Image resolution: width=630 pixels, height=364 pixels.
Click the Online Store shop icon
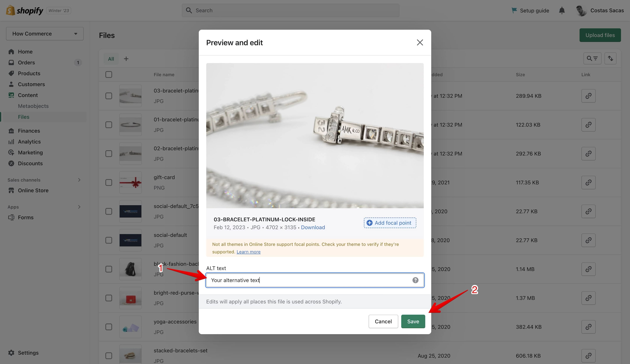pos(11,190)
